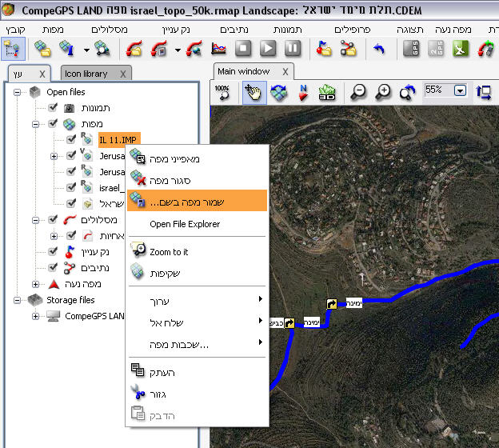Toggle the נתיבים checkbox in tree

click(53, 268)
